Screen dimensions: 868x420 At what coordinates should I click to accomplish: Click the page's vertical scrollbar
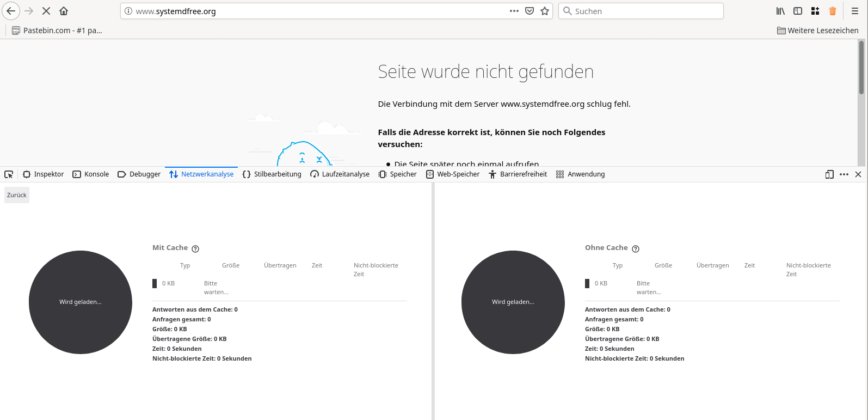tap(861, 68)
